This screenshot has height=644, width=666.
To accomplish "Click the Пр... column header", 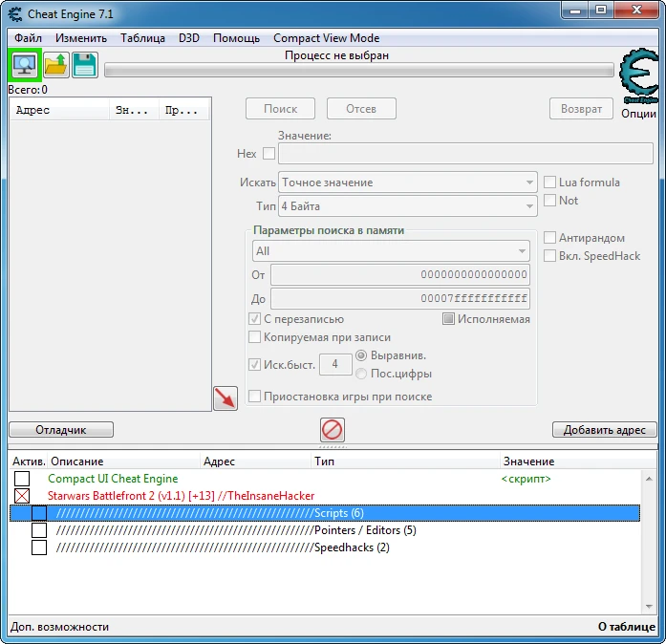I will pos(183,110).
